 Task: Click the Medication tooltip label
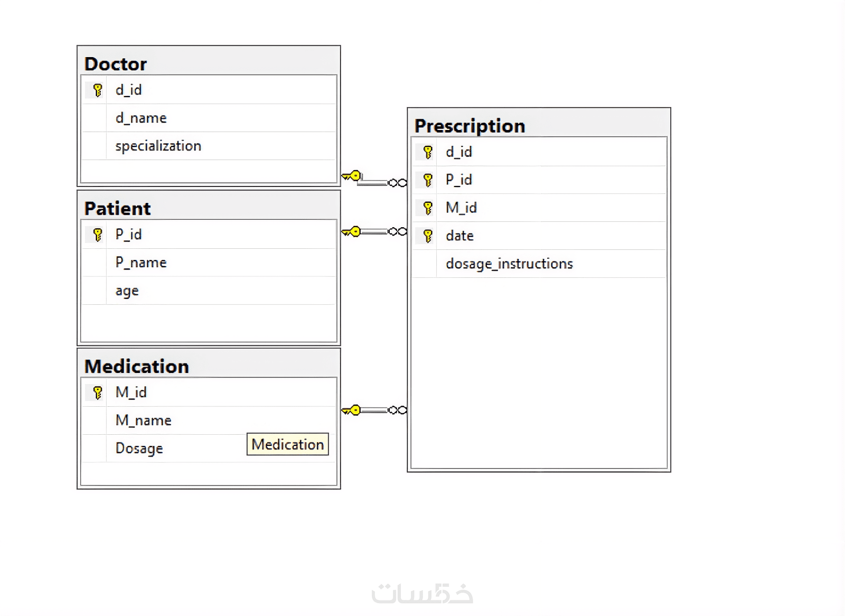click(288, 444)
